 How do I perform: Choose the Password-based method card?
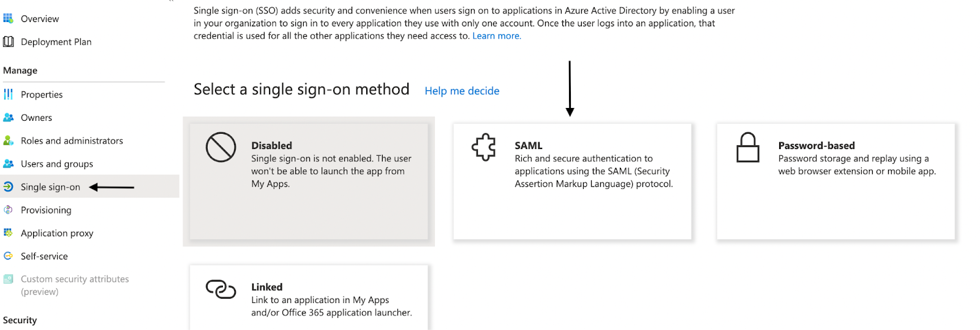pyautogui.click(x=835, y=182)
